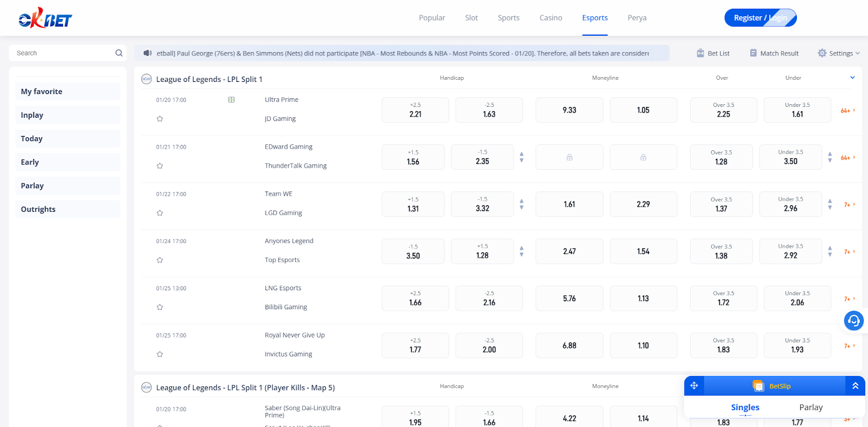The width and height of the screenshot is (868, 427).
Task: Click the announcement speaker icon
Action: click(147, 53)
